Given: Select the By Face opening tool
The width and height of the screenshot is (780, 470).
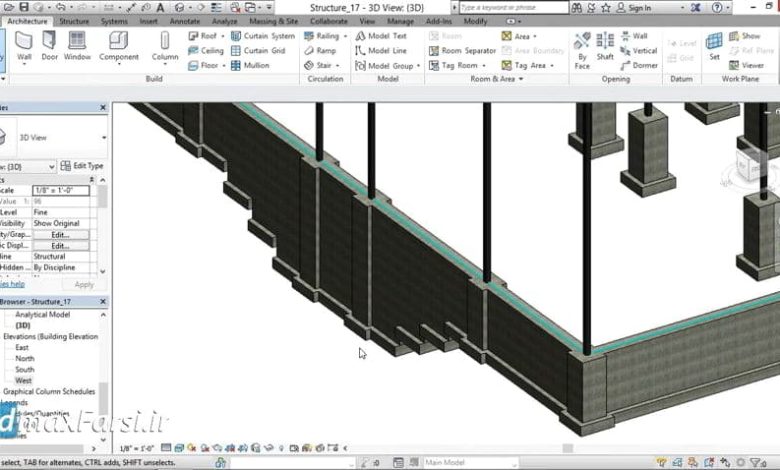Looking at the screenshot, I should pyautogui.click(x=582, y=50).
